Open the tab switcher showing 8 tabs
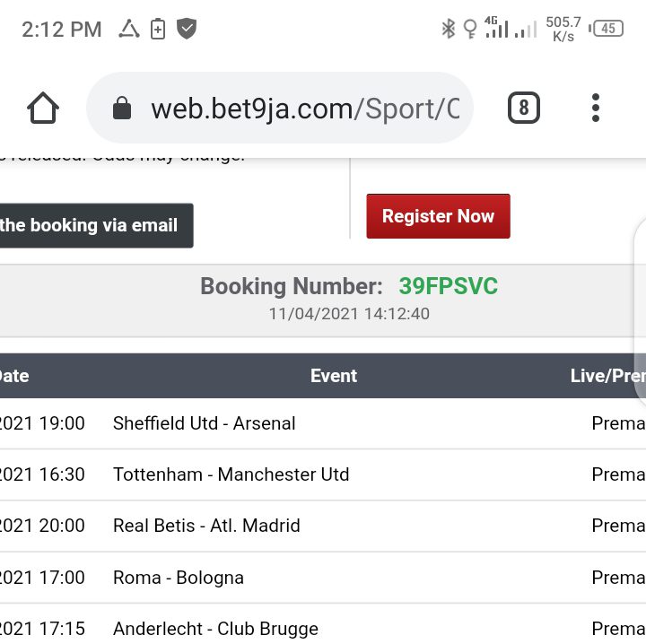 click(524, 109)
